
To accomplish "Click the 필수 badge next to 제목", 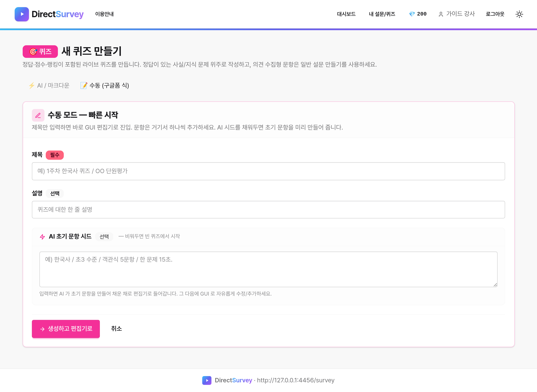I will click(x=55, y=155).
